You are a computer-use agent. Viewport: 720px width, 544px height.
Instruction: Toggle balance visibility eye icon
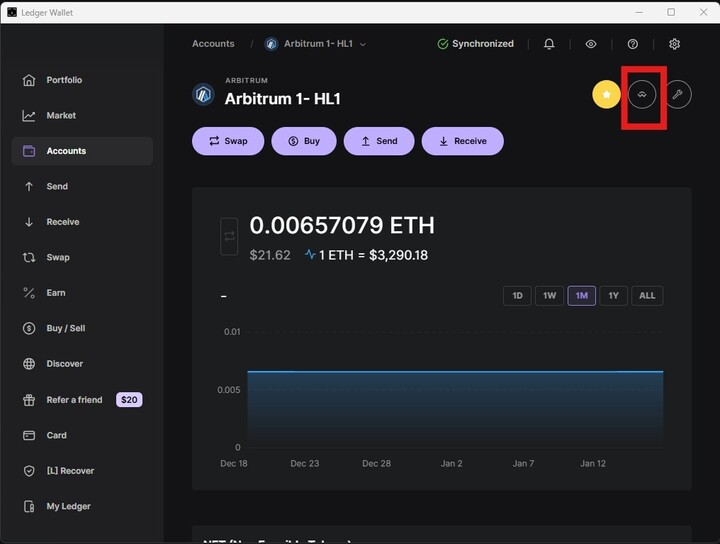(591, 44)
